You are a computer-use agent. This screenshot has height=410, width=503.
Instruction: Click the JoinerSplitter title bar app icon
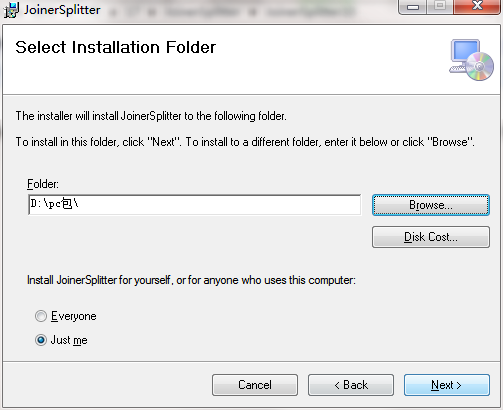(x=11, y=10)
